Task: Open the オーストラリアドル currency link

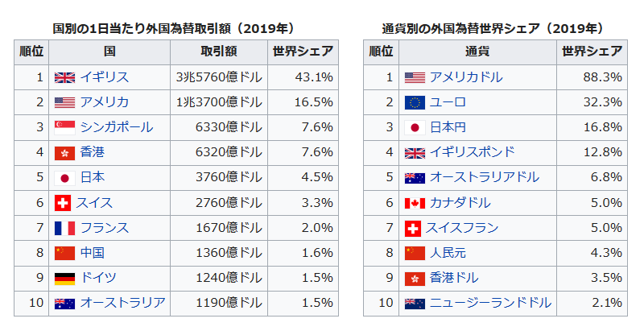Action: pos(485,177)
